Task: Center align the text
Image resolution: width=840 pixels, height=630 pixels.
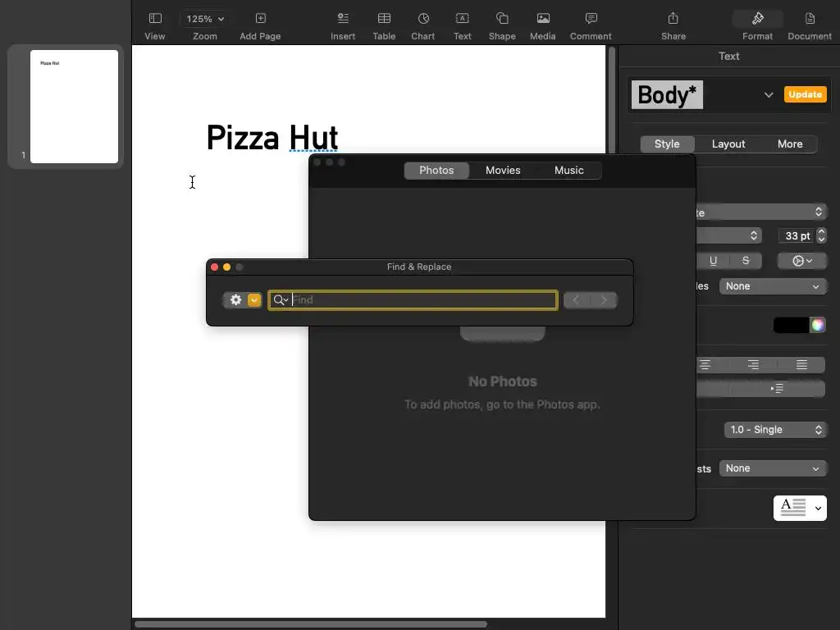Action: tap(705, 365)
